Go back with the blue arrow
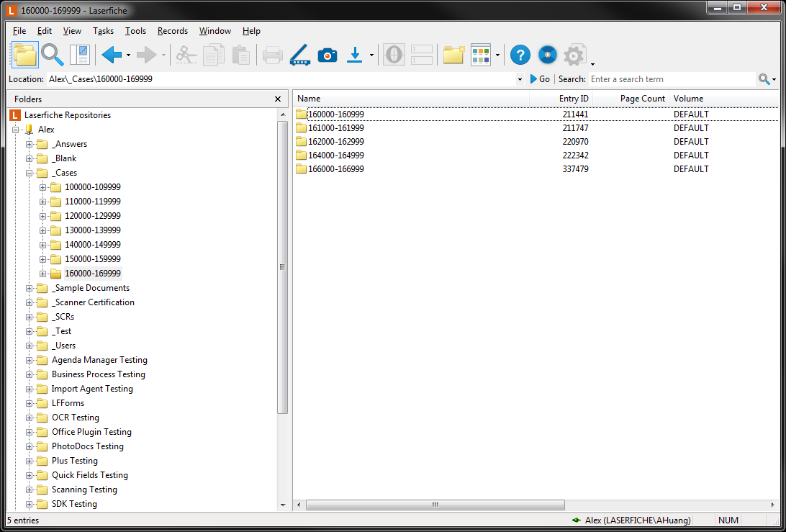Screen dimensions: 786x532 [x=112, y=55]
